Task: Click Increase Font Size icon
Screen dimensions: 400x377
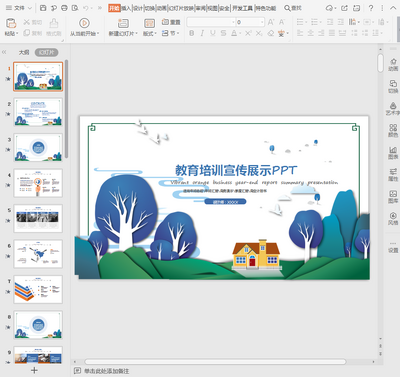Action: click(271, 22)
